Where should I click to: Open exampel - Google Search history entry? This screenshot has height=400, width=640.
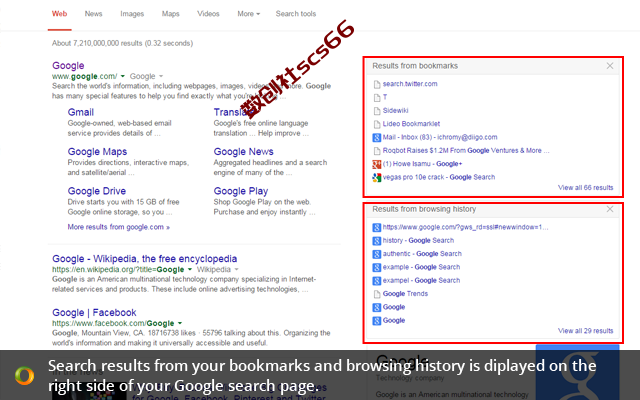421,280
